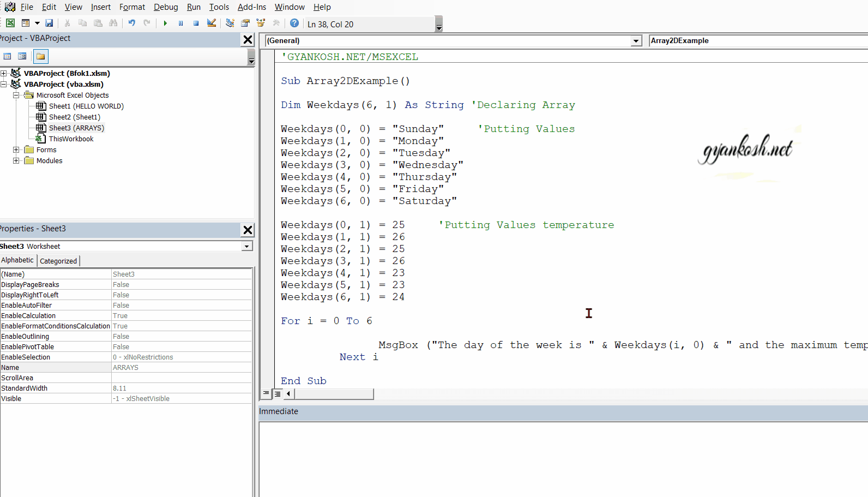This screenshot has width=868, height=497.
Task: Open the Window menu
Action: 290,7
